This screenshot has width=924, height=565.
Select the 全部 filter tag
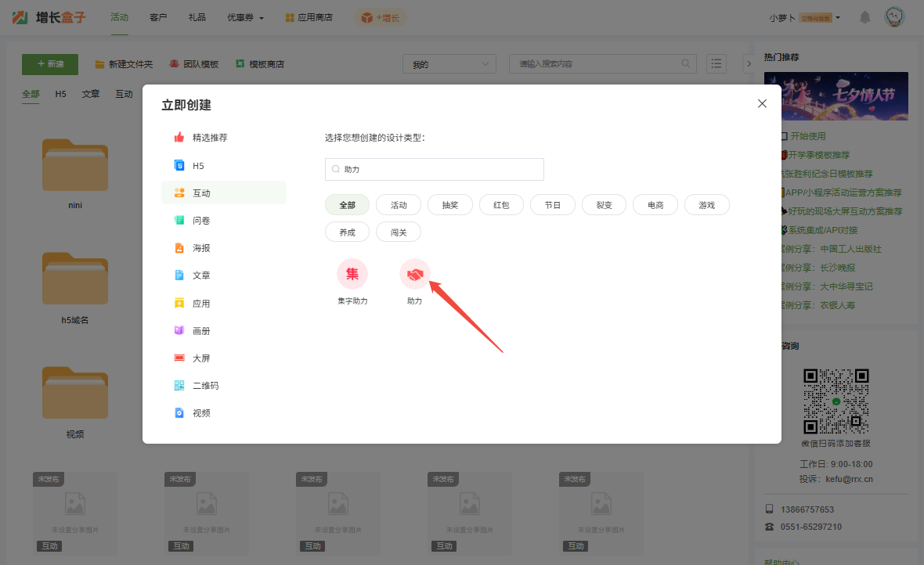pyautogui.click(x=348, y=205)
